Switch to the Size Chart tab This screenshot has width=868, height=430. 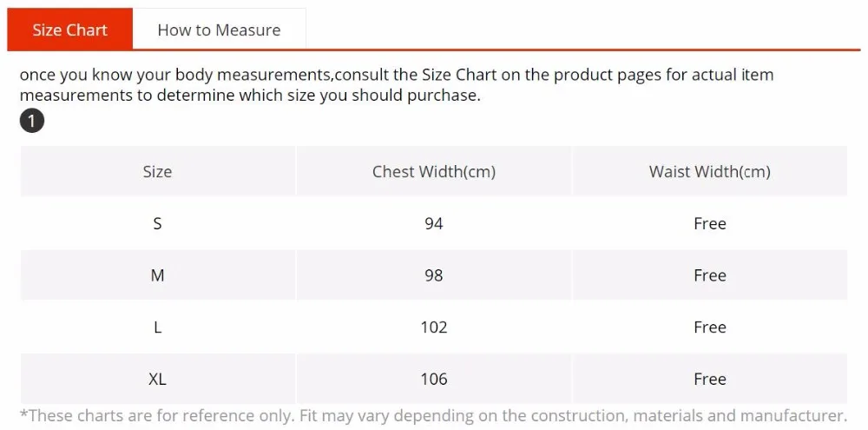pyautogui.click(x=69, y=30)
